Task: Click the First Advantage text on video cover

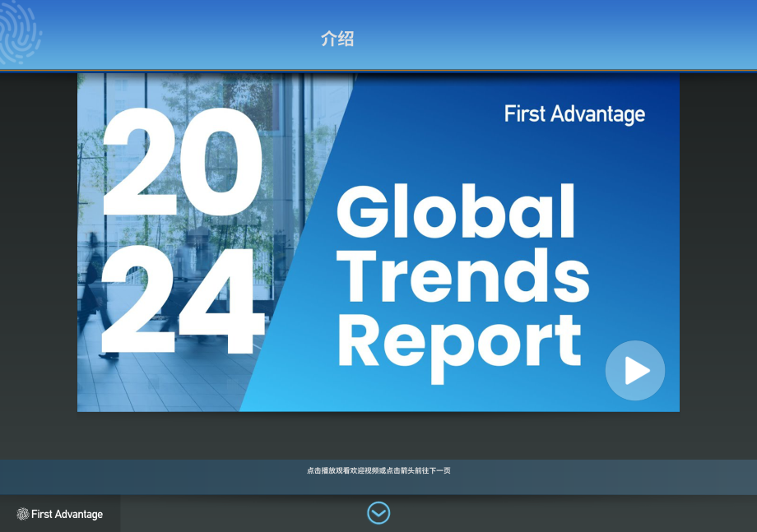Action: pyautogui.click(x=574, y=114)
